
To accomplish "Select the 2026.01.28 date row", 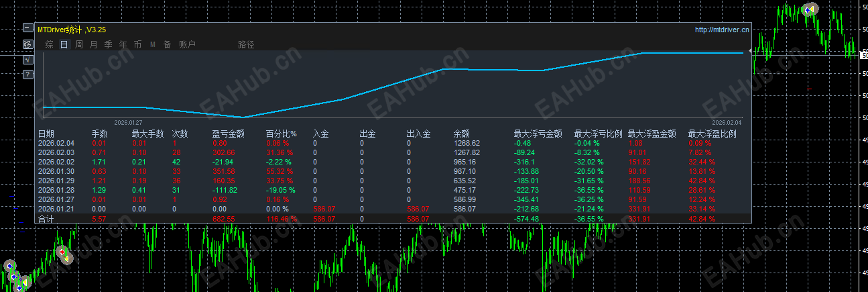I will 56,190.
